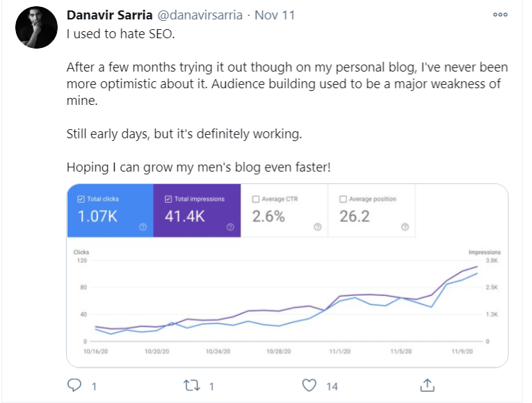Open Danavir Sarria's profile avatar
532x403 pixels.
click(x=36, y=28)
